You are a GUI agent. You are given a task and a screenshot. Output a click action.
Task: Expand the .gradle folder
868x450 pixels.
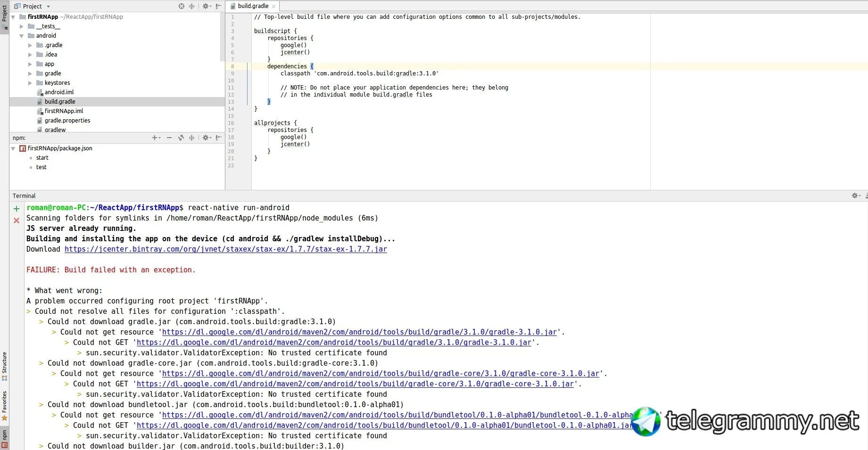coord(30,45)
